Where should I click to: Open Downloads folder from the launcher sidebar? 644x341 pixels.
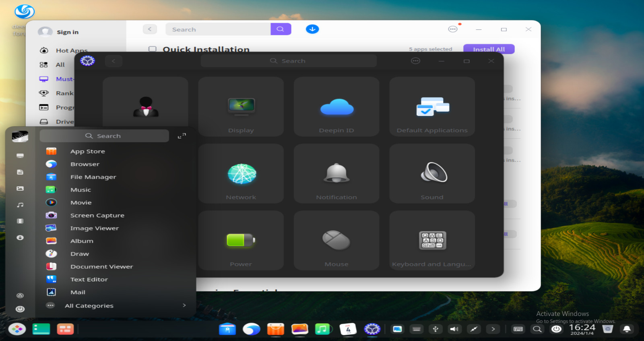tap(20, 238)
